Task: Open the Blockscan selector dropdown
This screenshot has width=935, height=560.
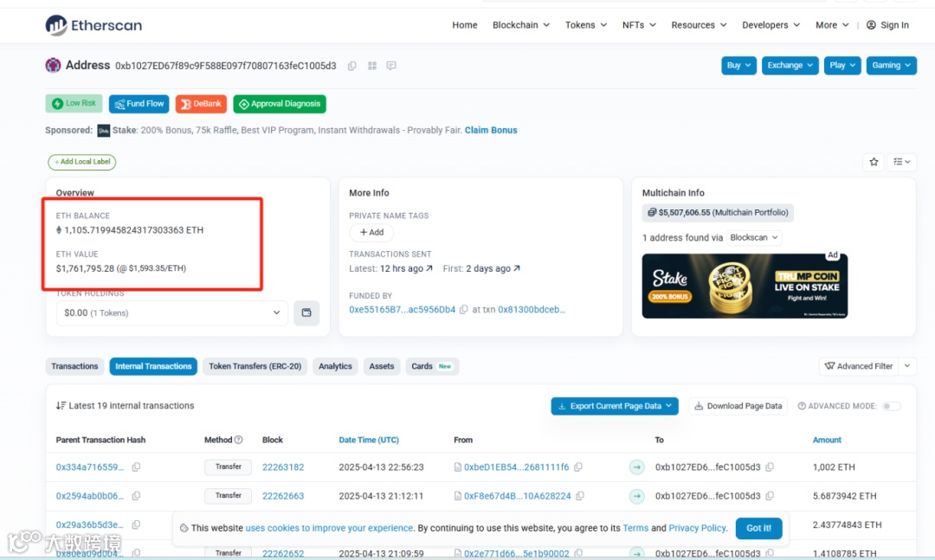Action: coord(754,237)
